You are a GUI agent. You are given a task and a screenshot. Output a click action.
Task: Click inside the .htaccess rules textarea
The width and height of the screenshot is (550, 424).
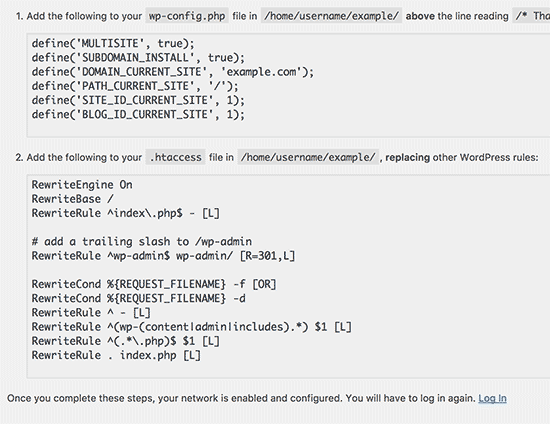pyautogui.click(x=288, y=276)
